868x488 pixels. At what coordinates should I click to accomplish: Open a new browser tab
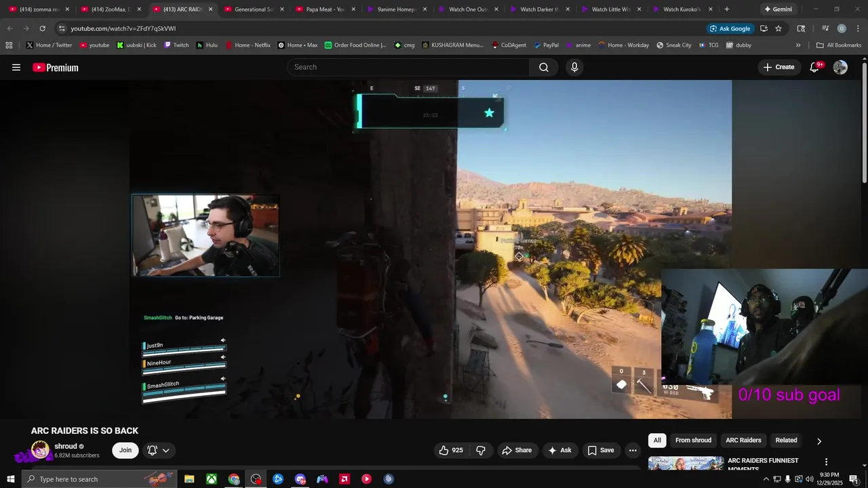[726, 9]
